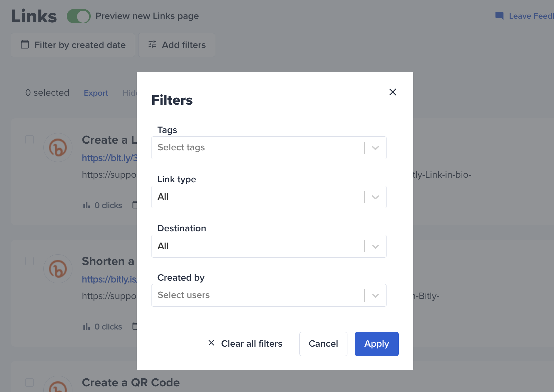Check the box for the Shorten link card

pyautogui.click(x=30, y=261)
